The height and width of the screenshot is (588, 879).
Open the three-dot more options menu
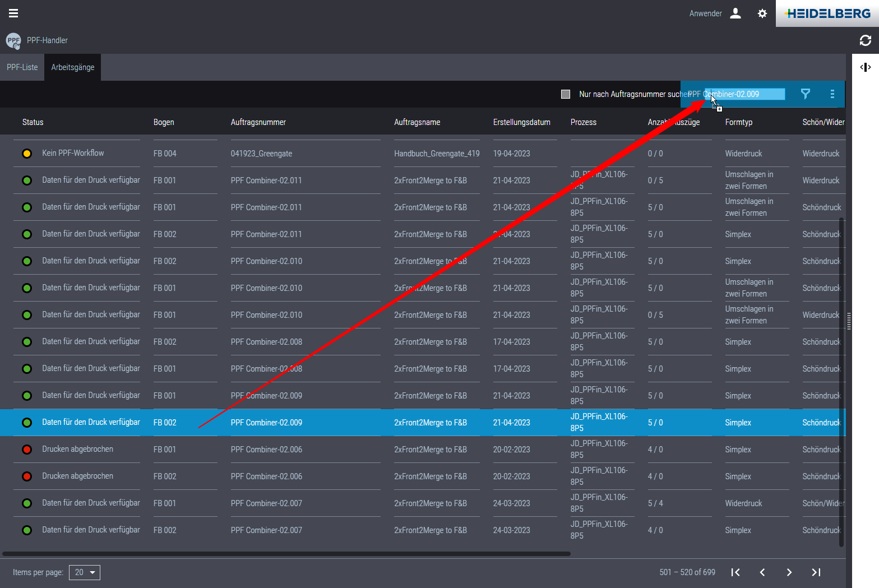point(832,94)
